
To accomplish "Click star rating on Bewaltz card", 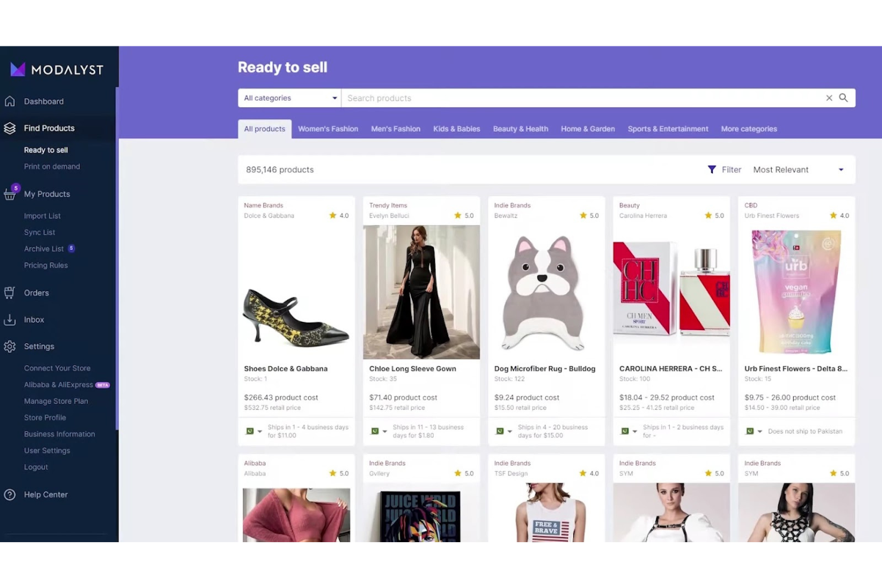I will (x=589, y=216).
